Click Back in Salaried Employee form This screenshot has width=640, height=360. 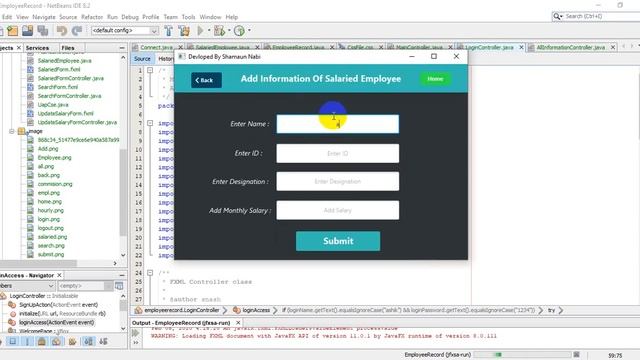[206, 80]
